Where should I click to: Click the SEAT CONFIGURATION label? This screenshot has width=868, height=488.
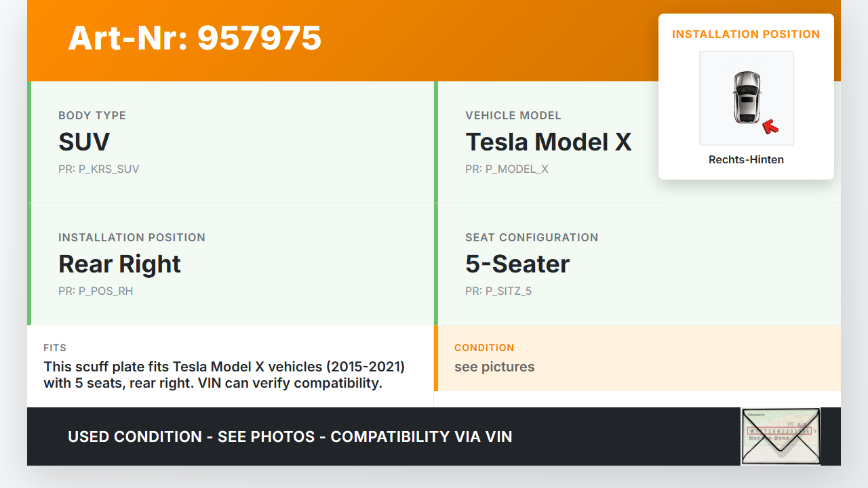coord(532,237)
